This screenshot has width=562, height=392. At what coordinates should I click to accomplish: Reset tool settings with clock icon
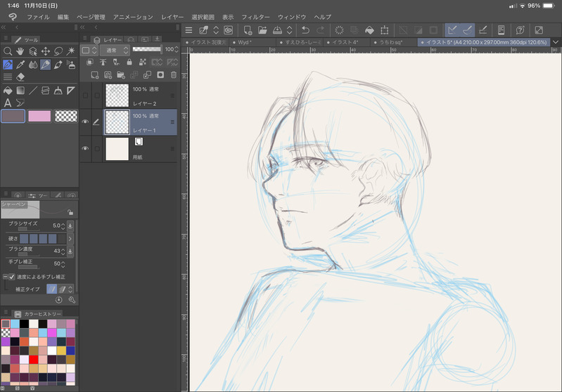click(x=59, y=300)
